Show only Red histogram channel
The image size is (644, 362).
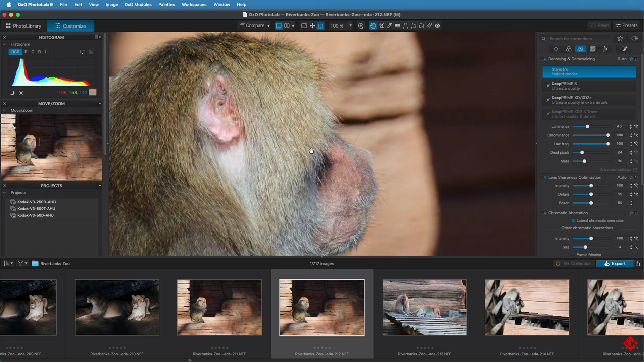tap(26, 52)
